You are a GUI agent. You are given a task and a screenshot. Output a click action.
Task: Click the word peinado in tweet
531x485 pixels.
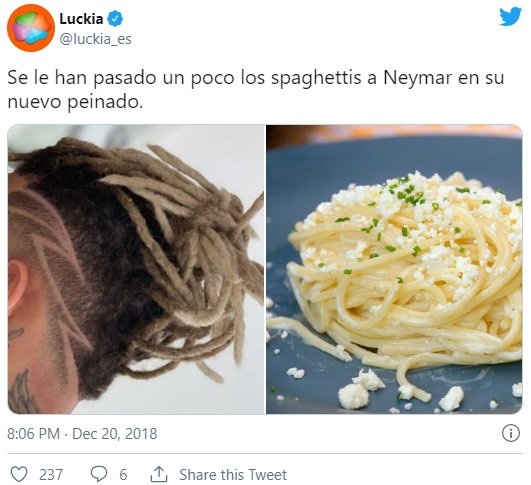105,102
